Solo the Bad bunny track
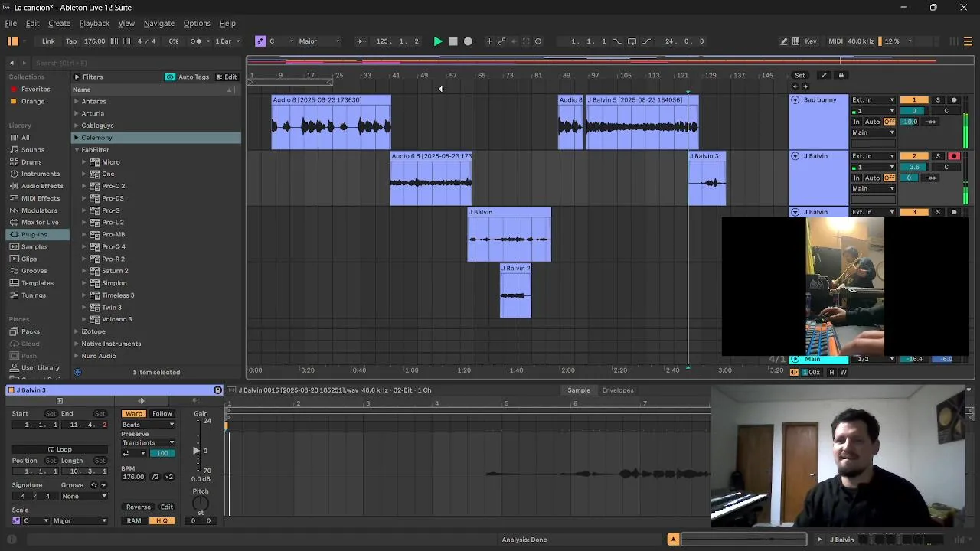The height and width of the screenshot is (551, 980). 938,100
